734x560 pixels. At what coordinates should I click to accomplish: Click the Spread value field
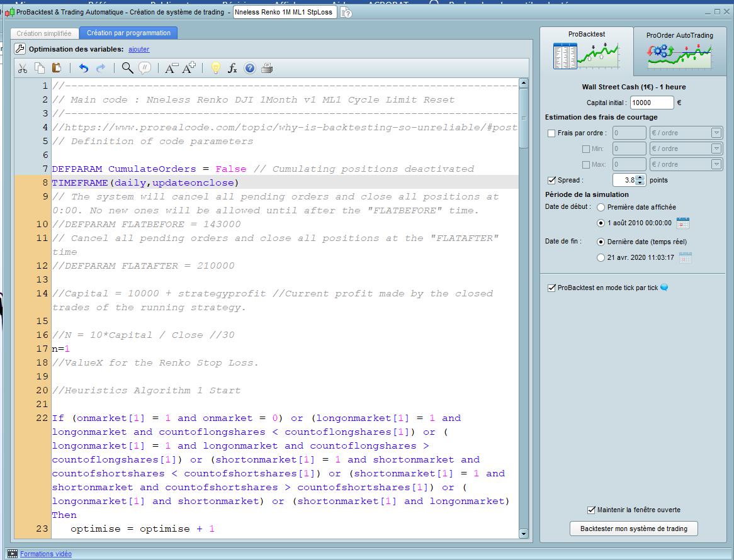point(624,180)
